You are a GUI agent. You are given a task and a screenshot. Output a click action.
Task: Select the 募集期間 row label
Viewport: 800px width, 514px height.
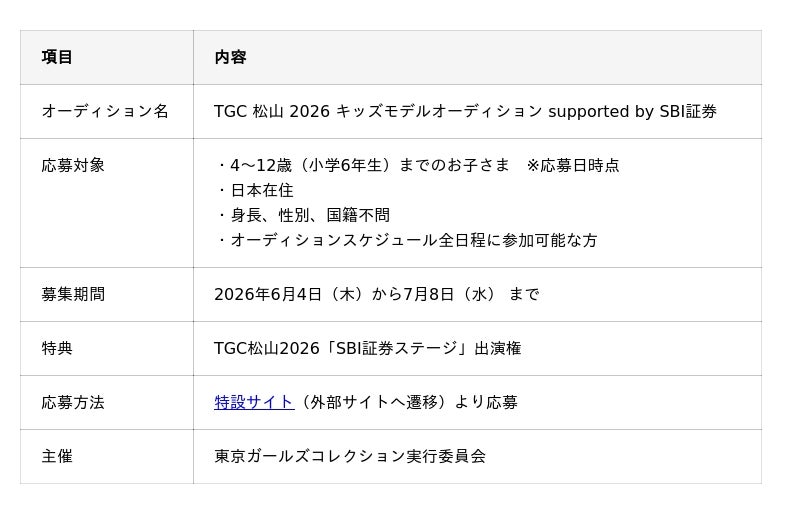(73, 295)
